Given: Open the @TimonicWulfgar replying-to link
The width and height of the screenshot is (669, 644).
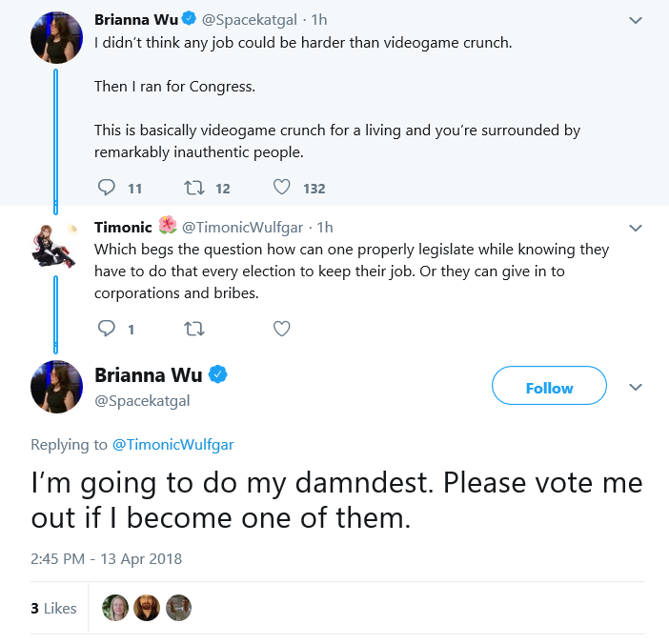Looking at the screenshot, I should [172, 444].
